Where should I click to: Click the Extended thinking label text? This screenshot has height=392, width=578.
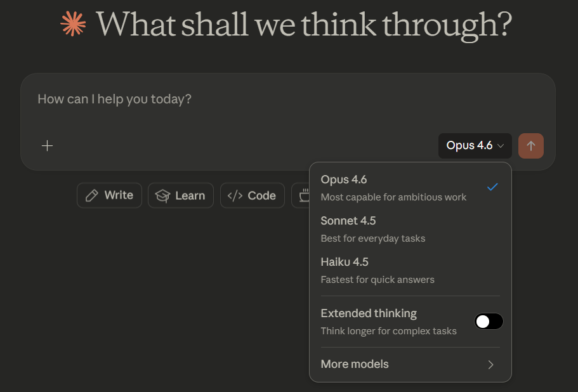(x=369, y=313)
